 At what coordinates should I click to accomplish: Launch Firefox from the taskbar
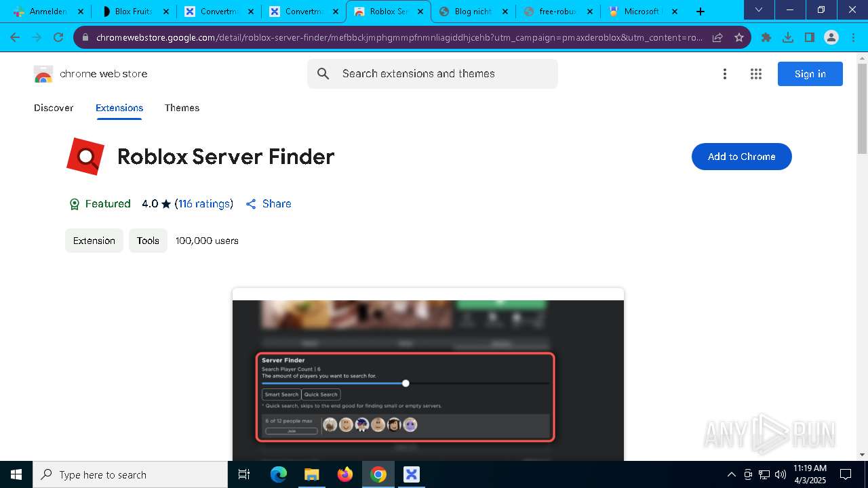pyautogui.click(x=345, y=474)
